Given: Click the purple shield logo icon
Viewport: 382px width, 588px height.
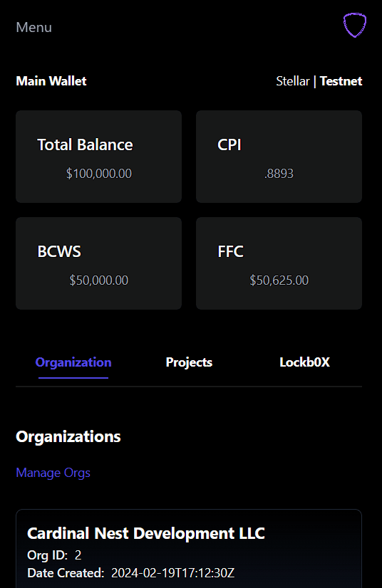Looking at the screenshot, I should click(355, 25).
